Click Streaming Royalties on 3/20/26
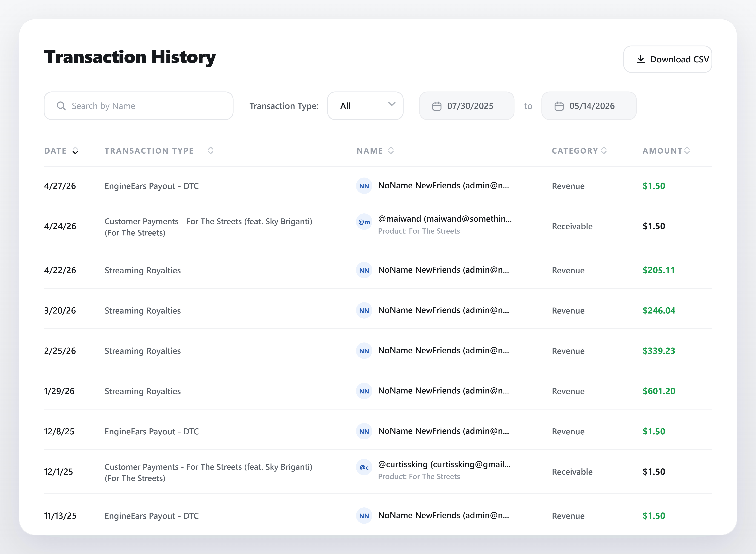Screen dimensions: 756x554 (143, 311)
